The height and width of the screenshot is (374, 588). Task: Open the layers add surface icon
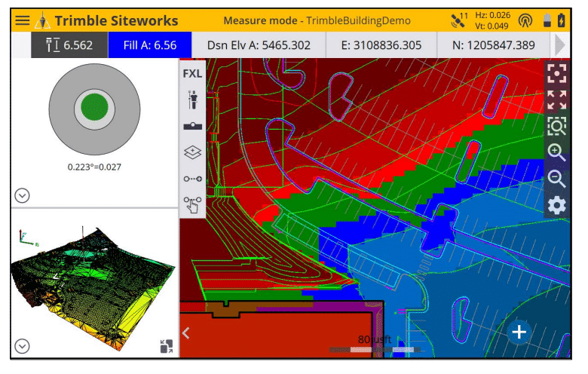(x=193, y=152)
